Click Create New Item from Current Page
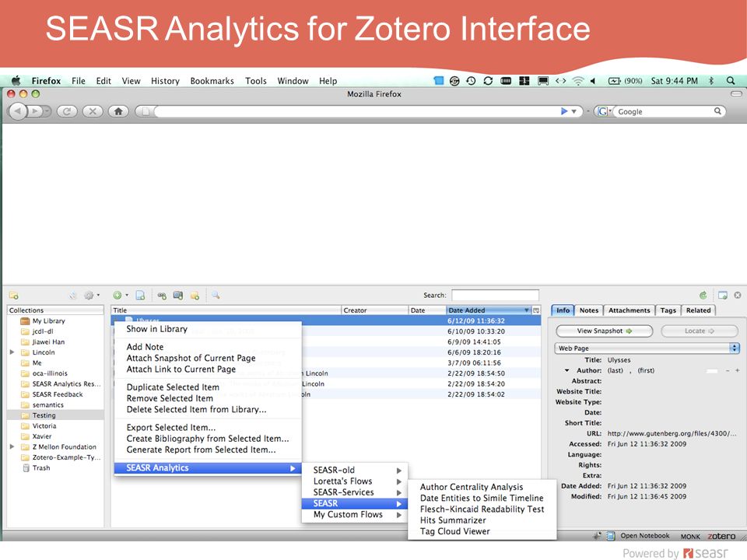Image resolution: width=747 pixels, height=560 pixels. (141, 296)
